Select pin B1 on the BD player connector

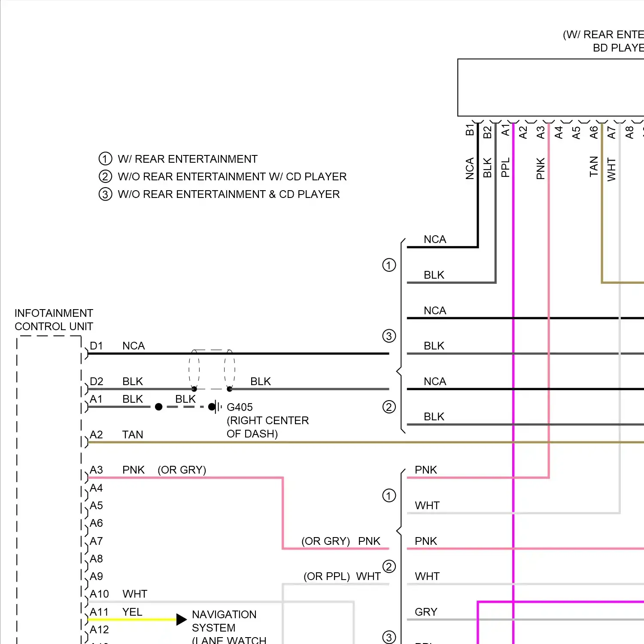470,130
